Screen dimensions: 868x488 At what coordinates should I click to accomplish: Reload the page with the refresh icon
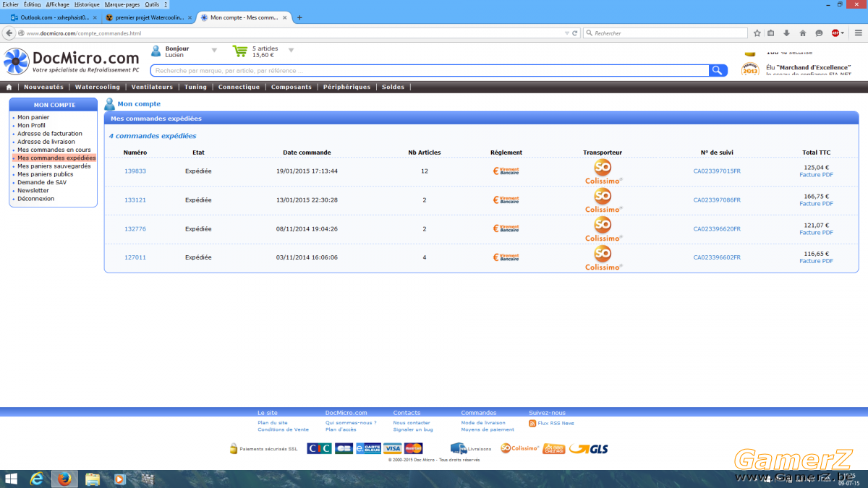click(x=575, y=33)
